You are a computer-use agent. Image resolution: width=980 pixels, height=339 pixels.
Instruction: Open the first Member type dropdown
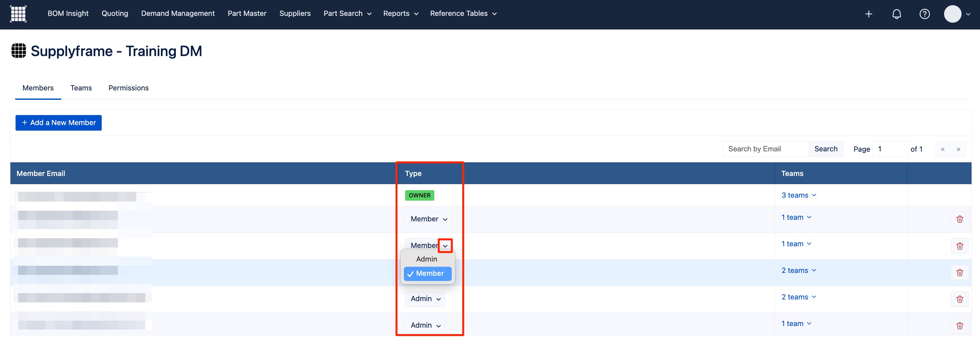coord(428,219)
